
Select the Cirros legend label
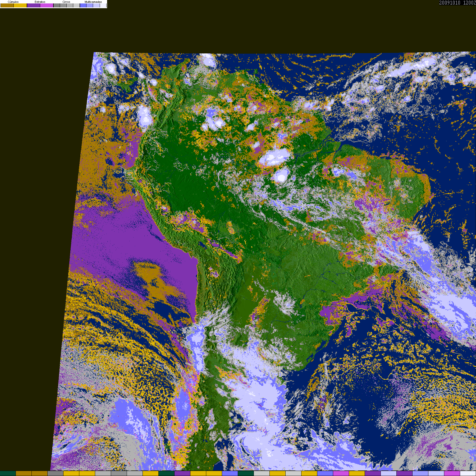point(66,2)
